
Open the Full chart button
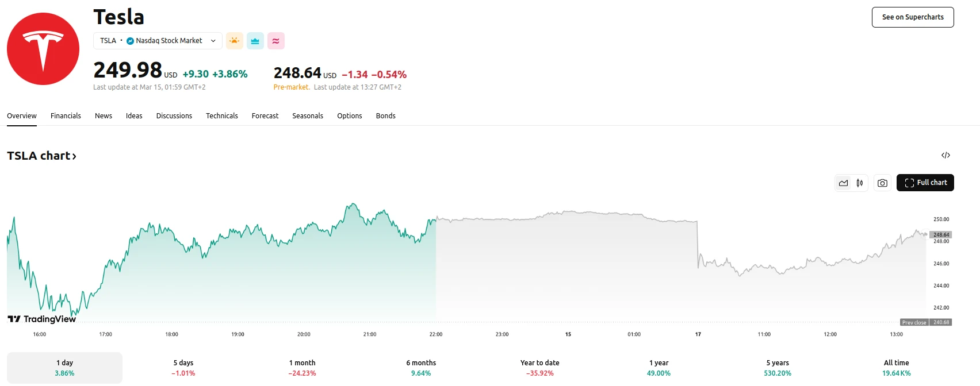pyautogui.click(x=925, y=183)
